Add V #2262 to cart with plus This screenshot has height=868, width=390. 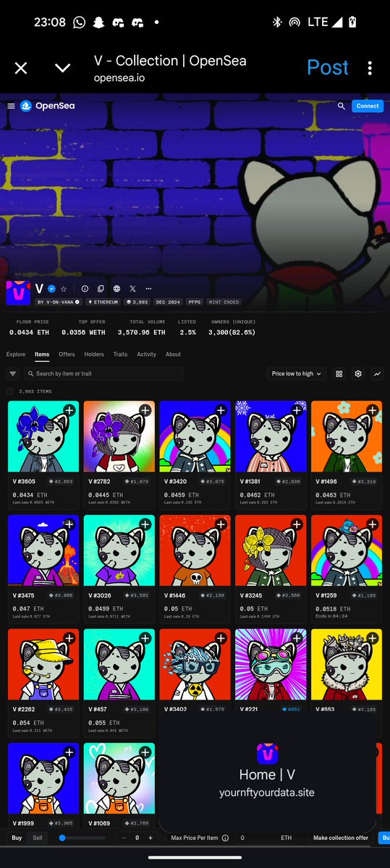point(69,639)
